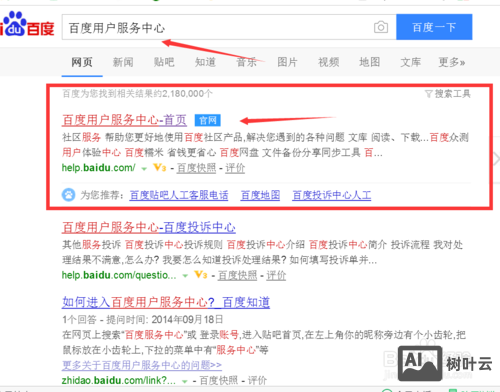Viewport: 500px width, 392px height.
Task: Open 如何进入百度用户服务中心?_百度知道 result
Action: [166, 302]
